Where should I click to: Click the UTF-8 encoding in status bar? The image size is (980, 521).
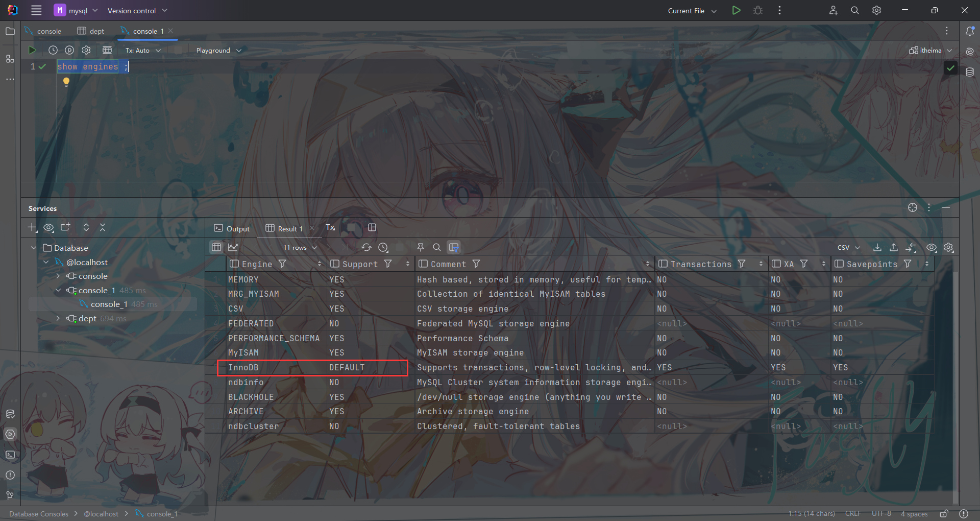pos(881,513)
